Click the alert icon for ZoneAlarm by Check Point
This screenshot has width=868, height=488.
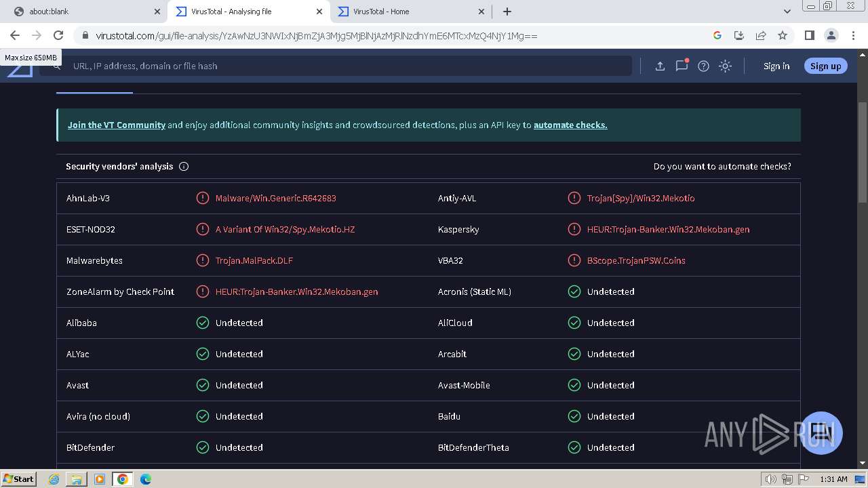[203, 291]
